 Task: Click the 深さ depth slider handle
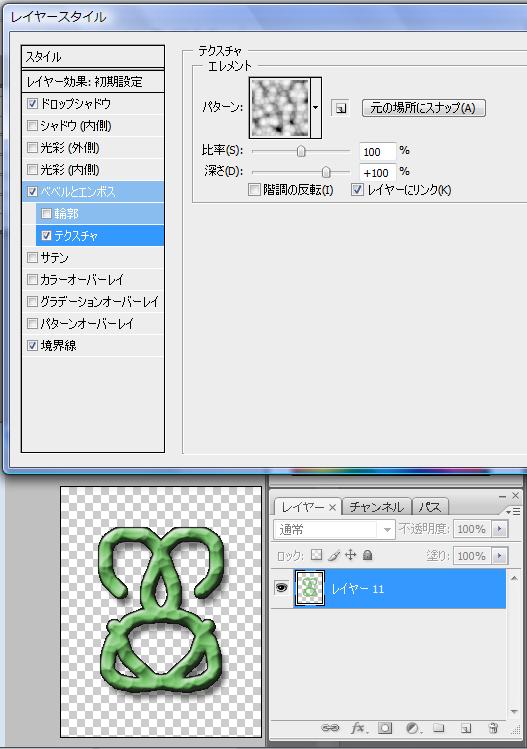[x=326, y=171]
